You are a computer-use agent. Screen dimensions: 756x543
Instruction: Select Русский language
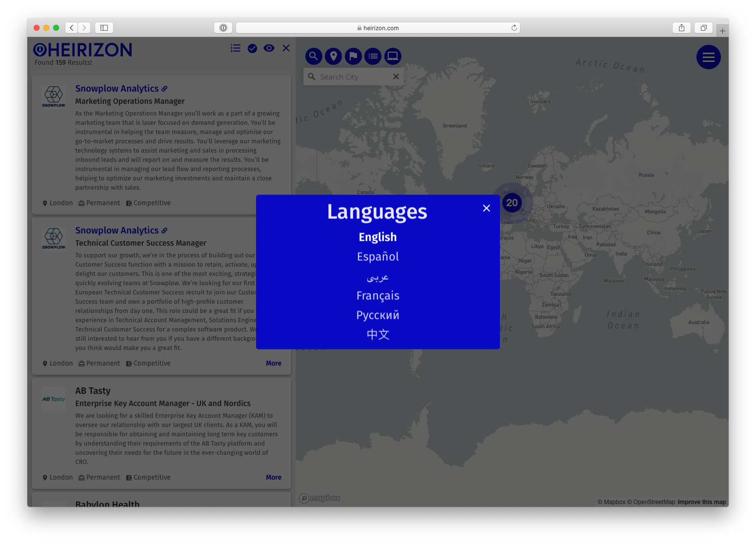point(378,315)
